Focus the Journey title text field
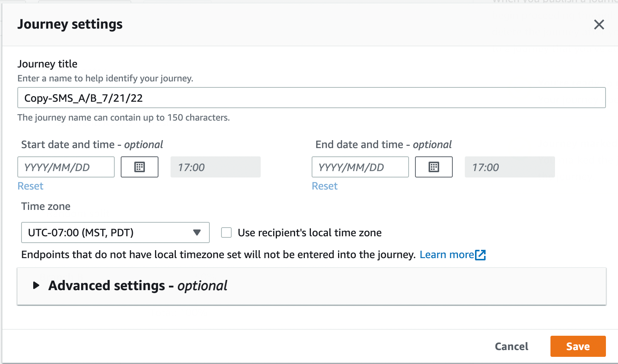 click(x=311, y=98)
